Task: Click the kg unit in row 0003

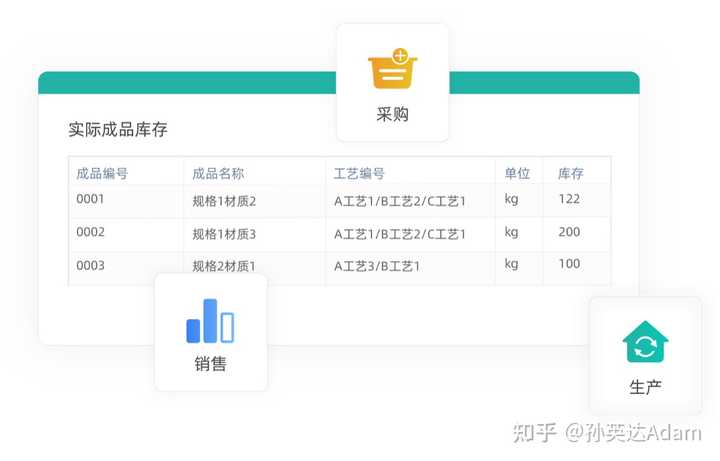Action: coord(512,264)
